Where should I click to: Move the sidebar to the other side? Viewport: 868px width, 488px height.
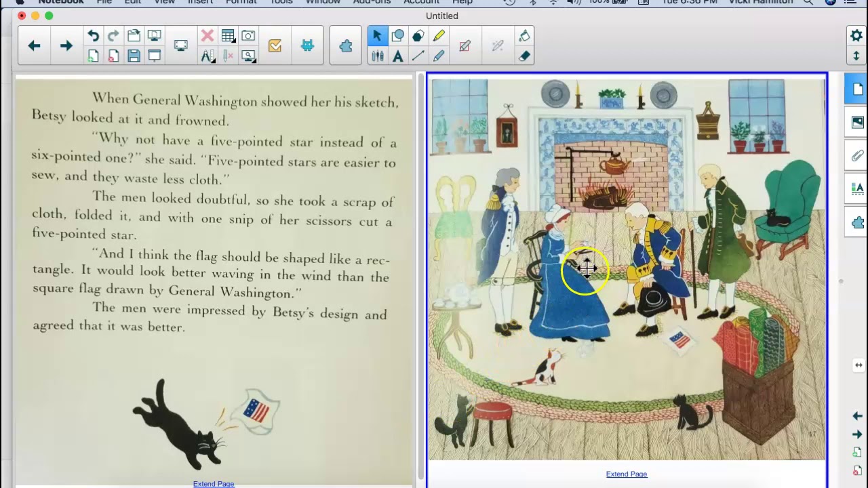(858, 365)
